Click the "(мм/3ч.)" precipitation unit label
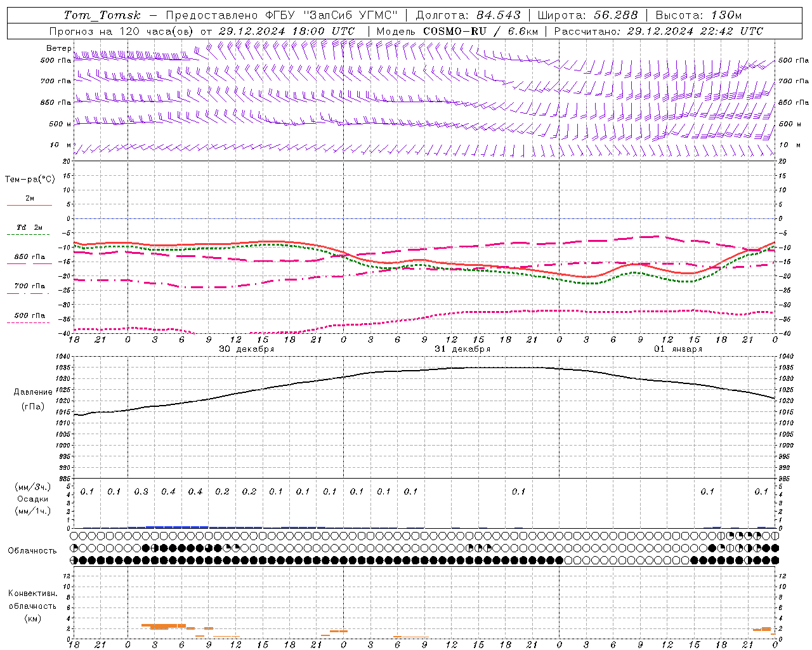This screenshot has width=812, height=650. coord(33,487)
